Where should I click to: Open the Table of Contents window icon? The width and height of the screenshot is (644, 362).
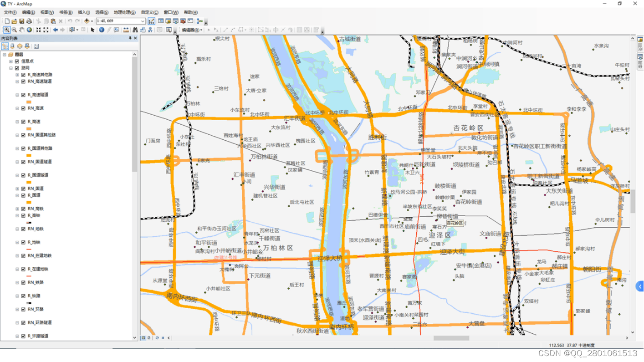[x=161, y=21]
